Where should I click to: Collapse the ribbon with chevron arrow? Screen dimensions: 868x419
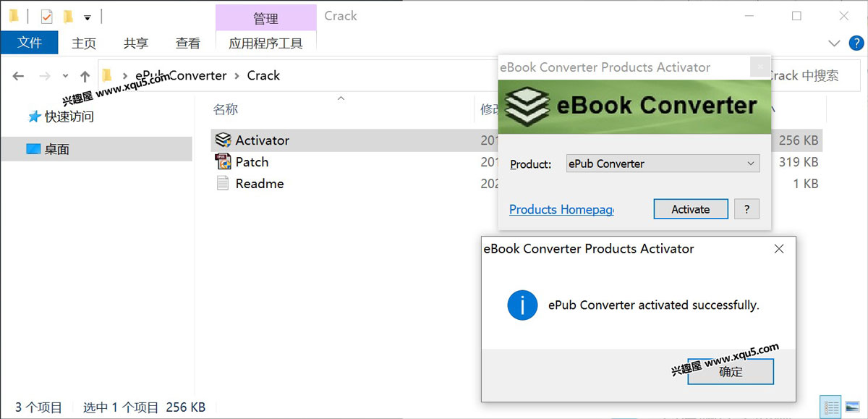[x=834, y=42]
